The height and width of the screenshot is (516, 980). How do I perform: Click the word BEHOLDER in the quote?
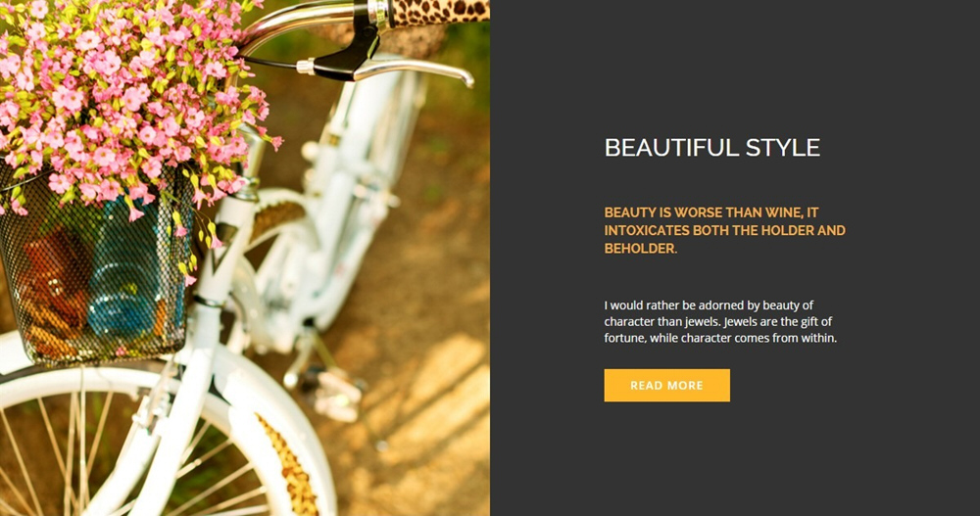click(x=640, y=249)
